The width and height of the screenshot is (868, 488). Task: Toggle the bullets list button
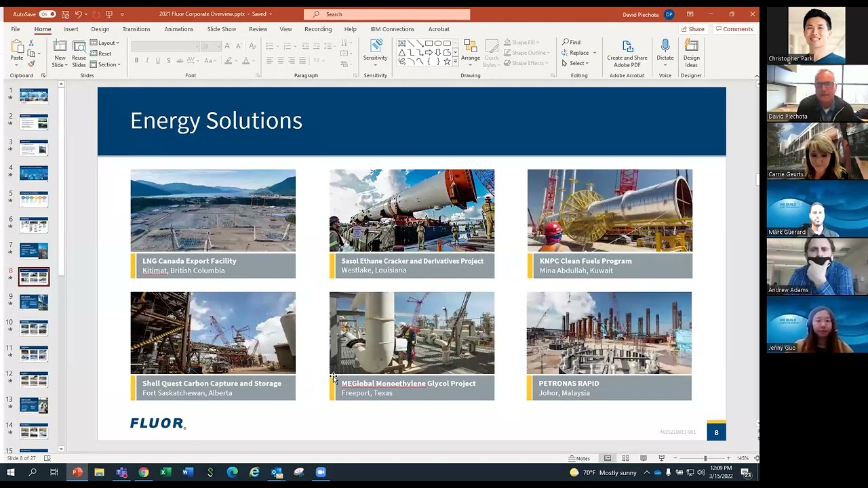point(270,46)
